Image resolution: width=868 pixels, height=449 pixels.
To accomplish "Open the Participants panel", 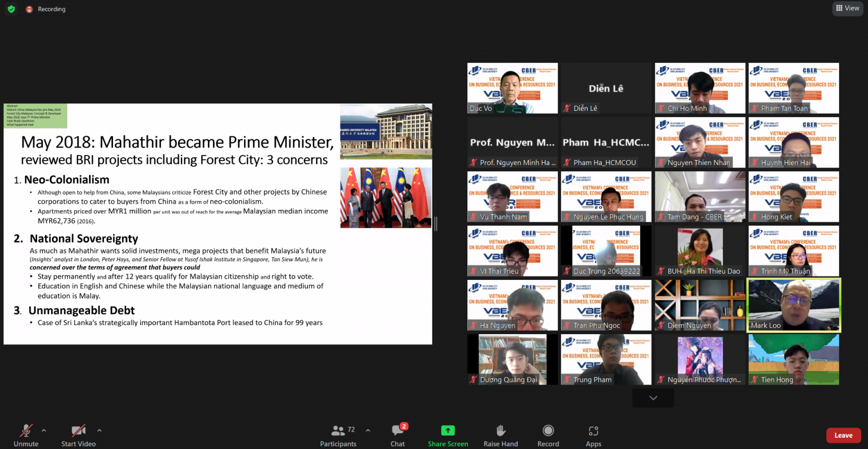I will 338,435.
